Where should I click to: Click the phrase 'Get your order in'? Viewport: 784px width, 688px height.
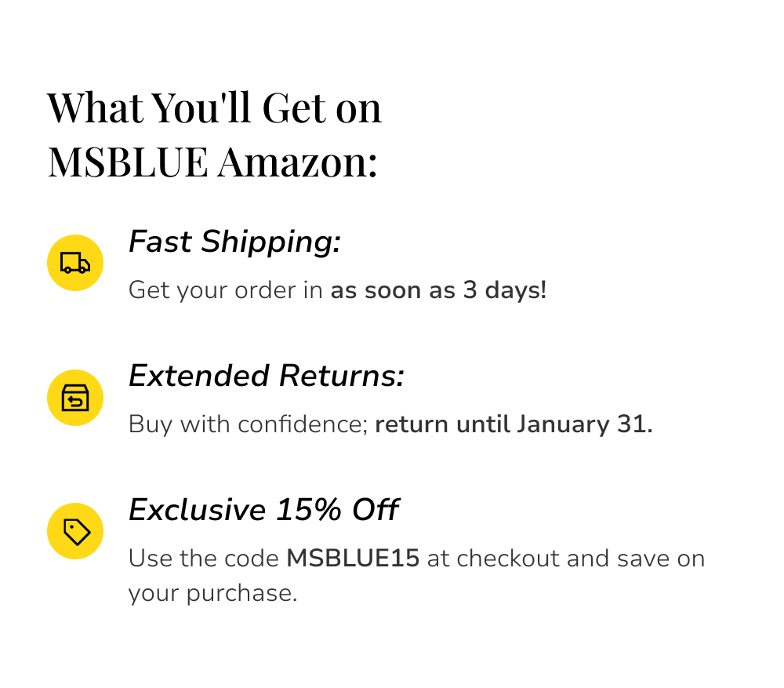click(x=226, y=291)
